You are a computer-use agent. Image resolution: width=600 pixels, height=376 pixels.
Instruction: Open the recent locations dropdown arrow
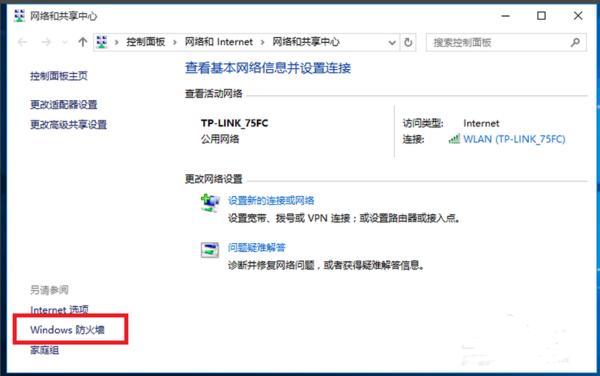click(x=64, y=42)
